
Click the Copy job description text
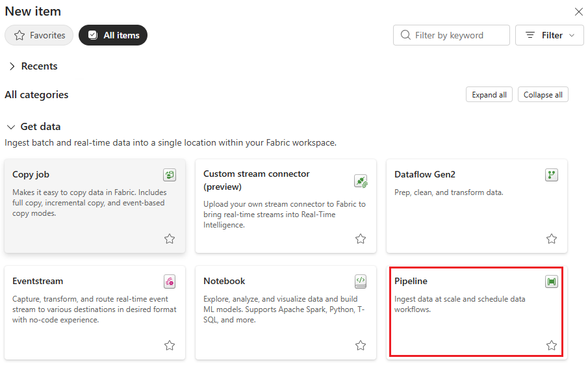pos(90,203)
